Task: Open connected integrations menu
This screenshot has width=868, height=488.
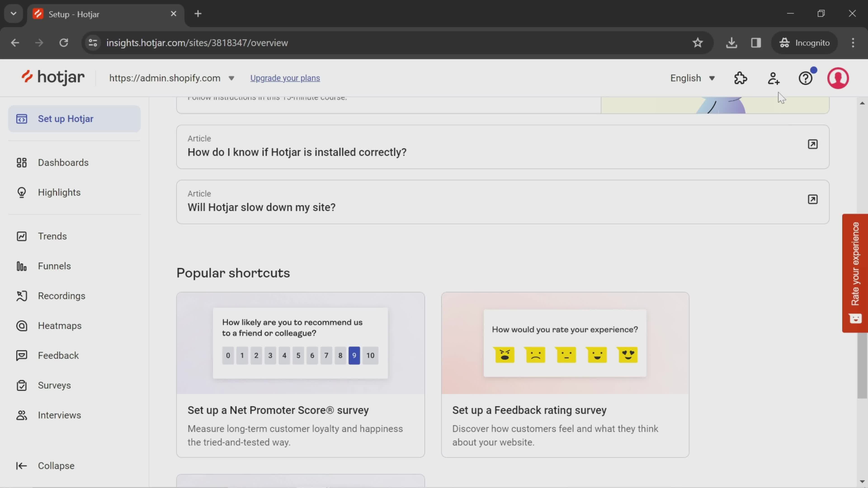Action: coord(741,78)
